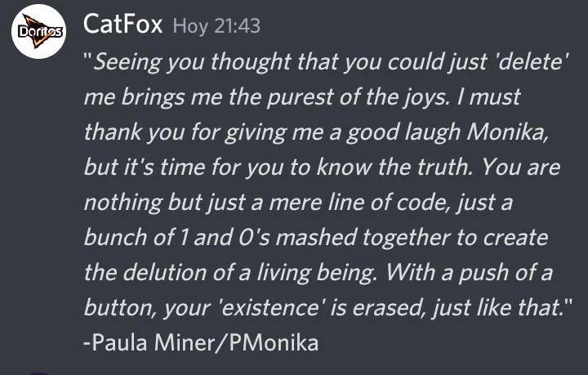
Task: Click the Doritos logo text in avatar
Action: (40, 32)
